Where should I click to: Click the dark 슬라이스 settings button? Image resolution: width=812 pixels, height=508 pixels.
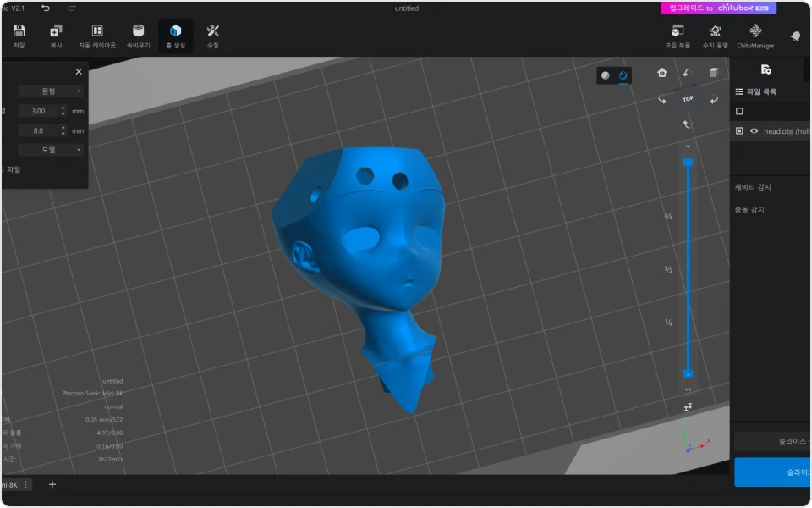click(x=772, y=442)
